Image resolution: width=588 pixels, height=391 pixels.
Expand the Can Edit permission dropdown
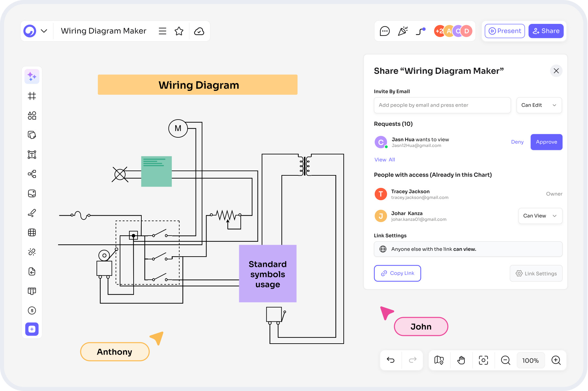539,105
